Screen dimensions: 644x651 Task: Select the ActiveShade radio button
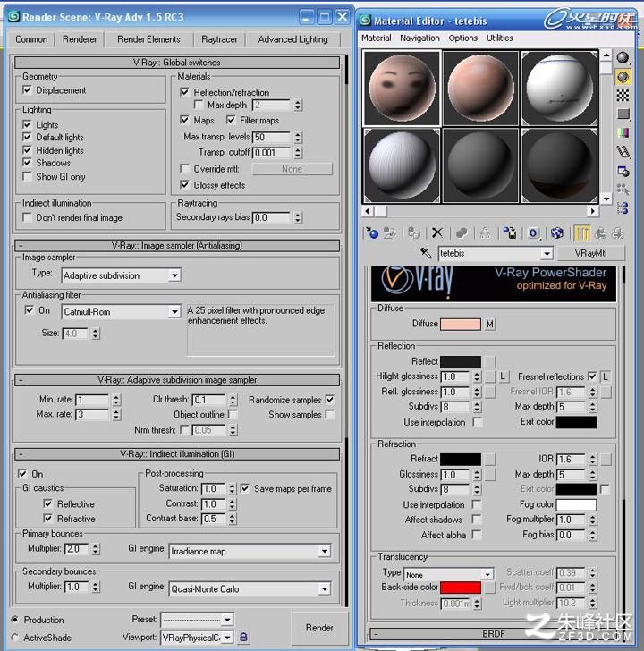point(15,637)
